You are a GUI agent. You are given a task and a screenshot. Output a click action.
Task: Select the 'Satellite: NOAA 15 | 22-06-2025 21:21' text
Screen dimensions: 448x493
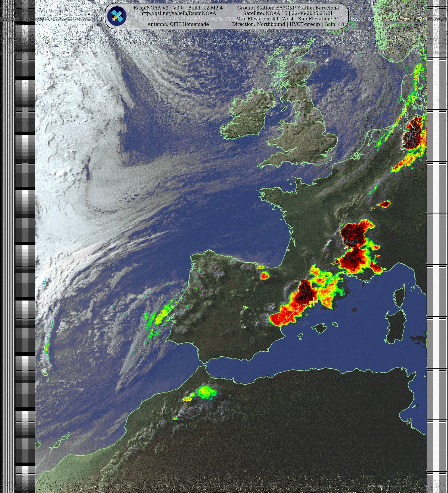(288, 13)
